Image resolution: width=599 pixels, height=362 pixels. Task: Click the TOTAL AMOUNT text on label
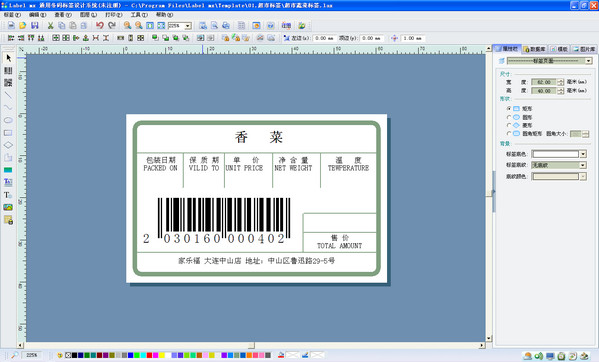point(339,246)
